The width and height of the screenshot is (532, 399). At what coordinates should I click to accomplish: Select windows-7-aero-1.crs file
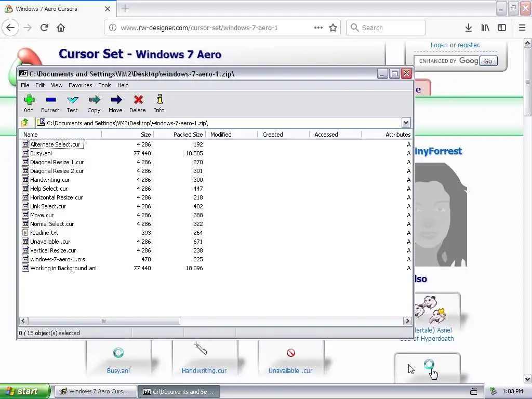[x=57, y=259]
